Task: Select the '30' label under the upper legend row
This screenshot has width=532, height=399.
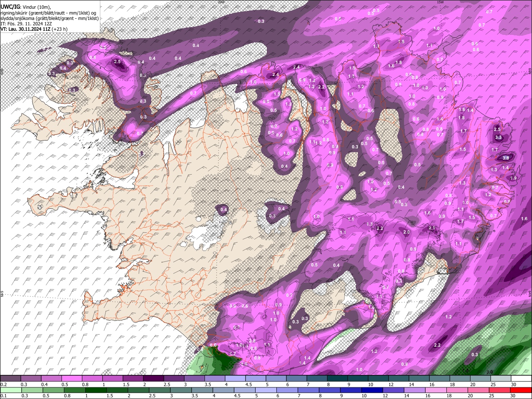Action: tap(514, 385)
